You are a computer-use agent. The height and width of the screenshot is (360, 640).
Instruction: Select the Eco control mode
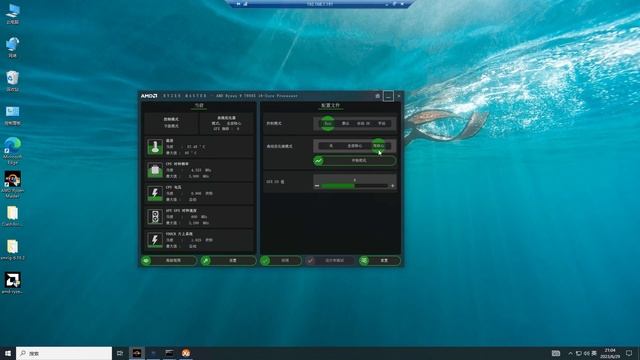(327, 123)
